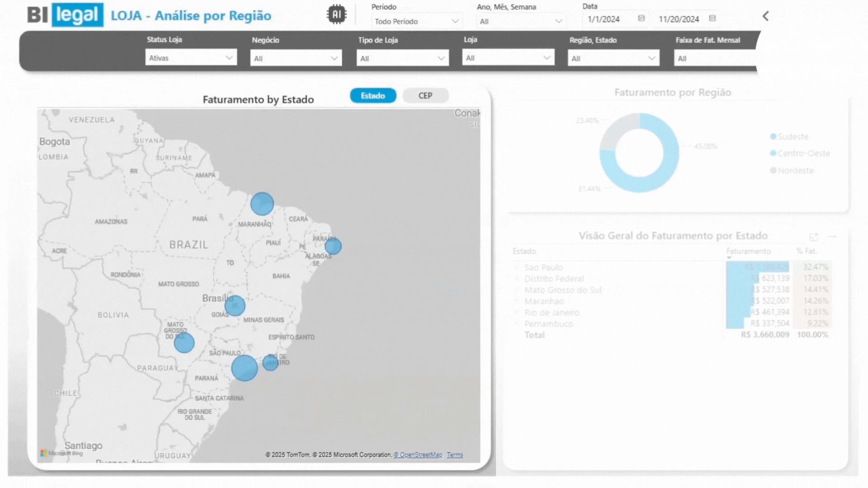Select the Maranhão bubble on the map

coord(262,204)
